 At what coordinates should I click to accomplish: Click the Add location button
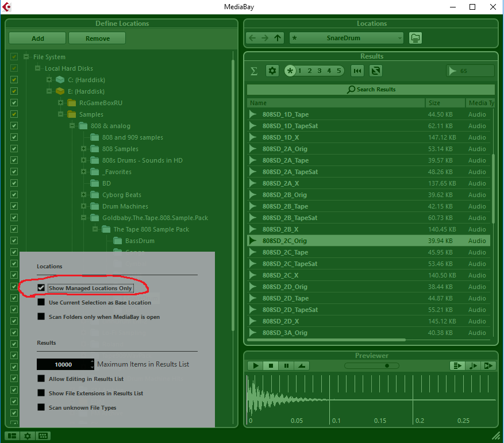(37, 38)
